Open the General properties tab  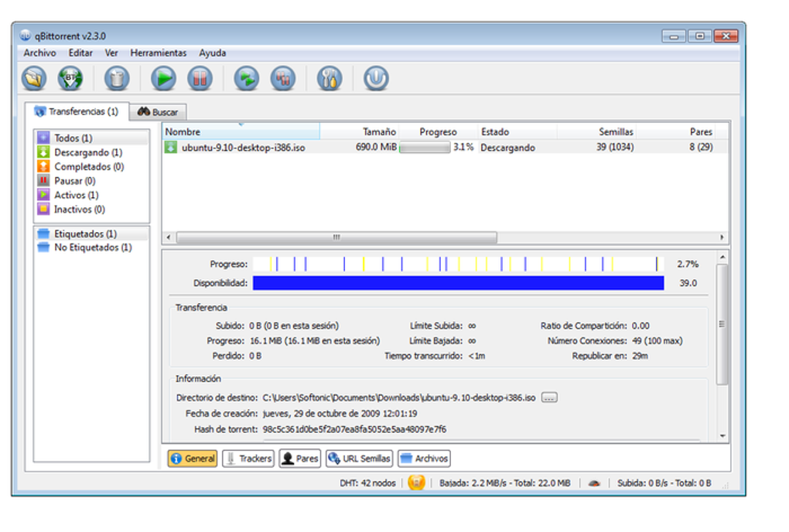pos(193,459)
